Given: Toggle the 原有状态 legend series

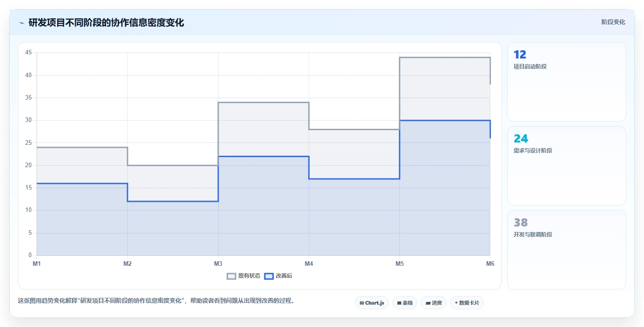Looking at the screenshot, I should coord(244,276).
